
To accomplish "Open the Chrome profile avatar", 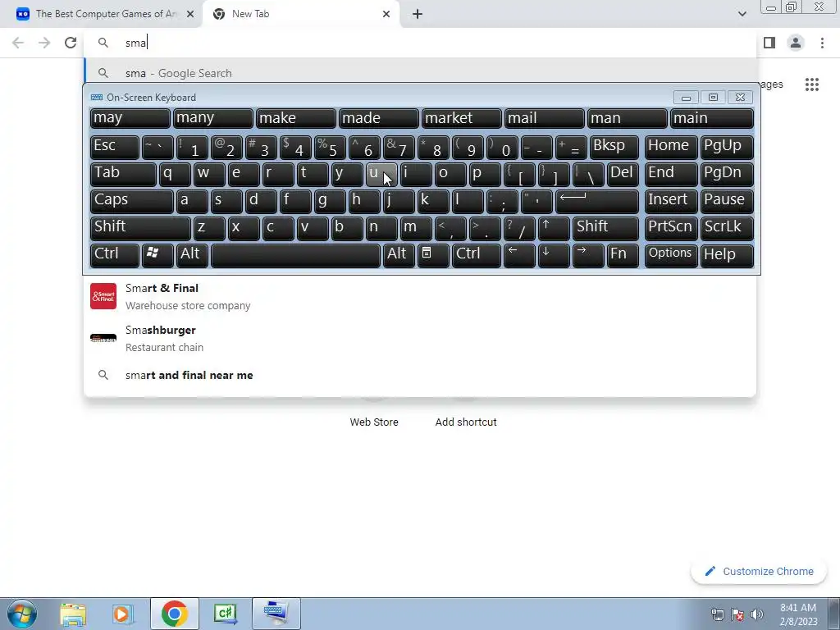I will [x=796, y=43].
